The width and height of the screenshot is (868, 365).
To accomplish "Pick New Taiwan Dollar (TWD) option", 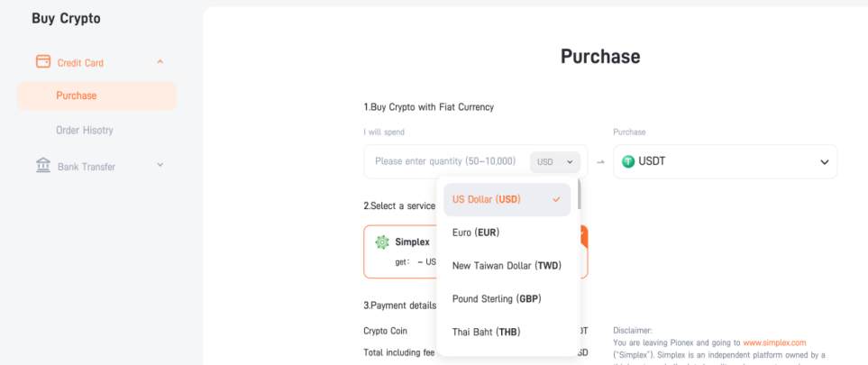I will pyautogui.click(x=507, y=266).
